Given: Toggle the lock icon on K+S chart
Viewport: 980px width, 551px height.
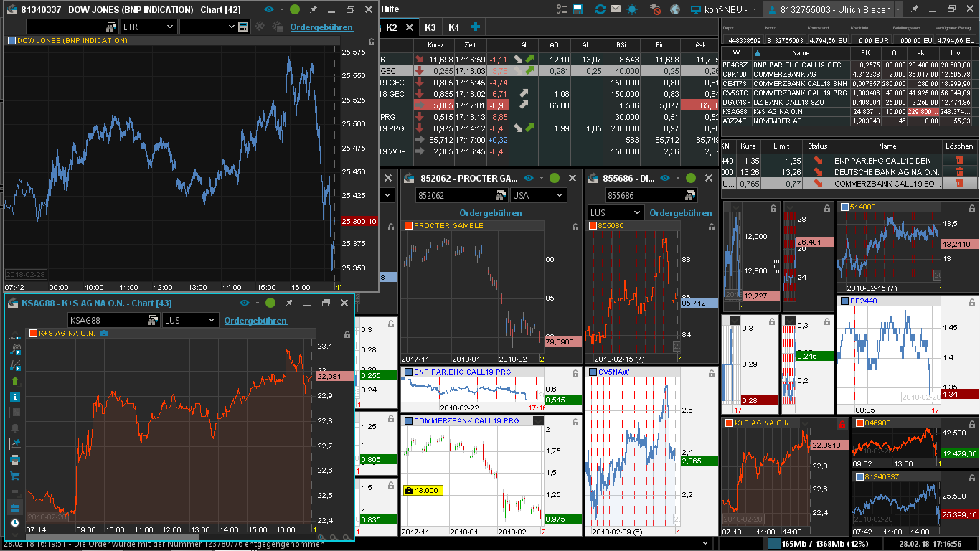Looking at the screenshot, I should (347, 334).
